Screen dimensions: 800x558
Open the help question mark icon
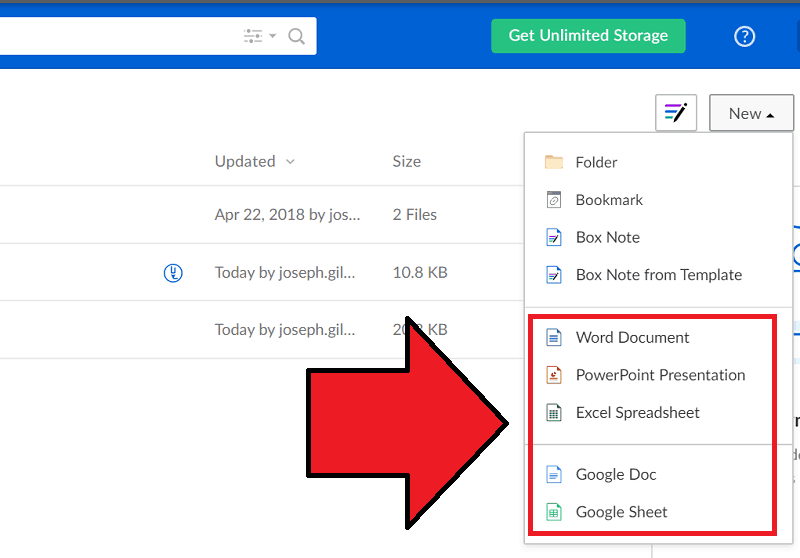(x=744, y=36)
